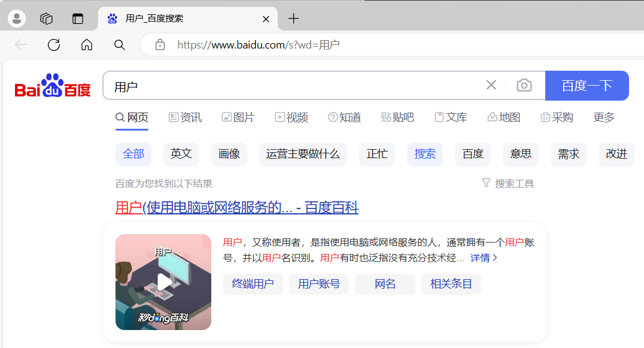Click the 终端用户 related tag
Screen dimensions: 644x348
[x=253, y=284]
